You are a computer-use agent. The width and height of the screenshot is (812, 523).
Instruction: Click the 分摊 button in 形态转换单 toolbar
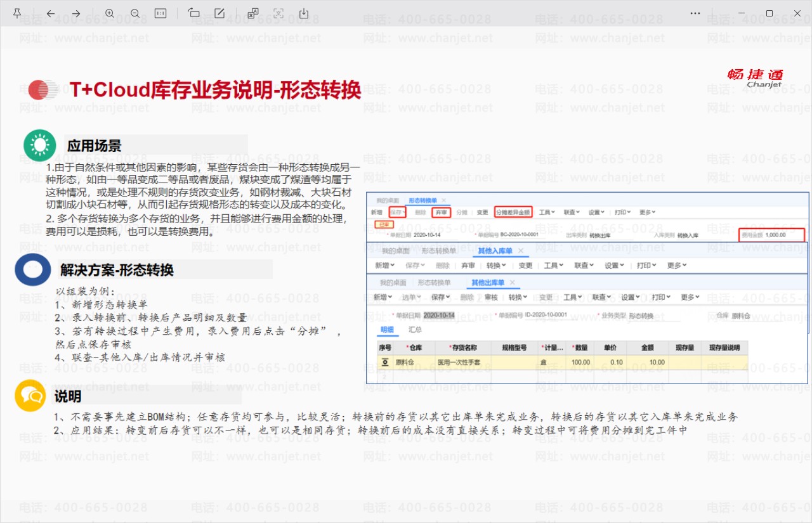pyautogui.click(x=462, y=212)
